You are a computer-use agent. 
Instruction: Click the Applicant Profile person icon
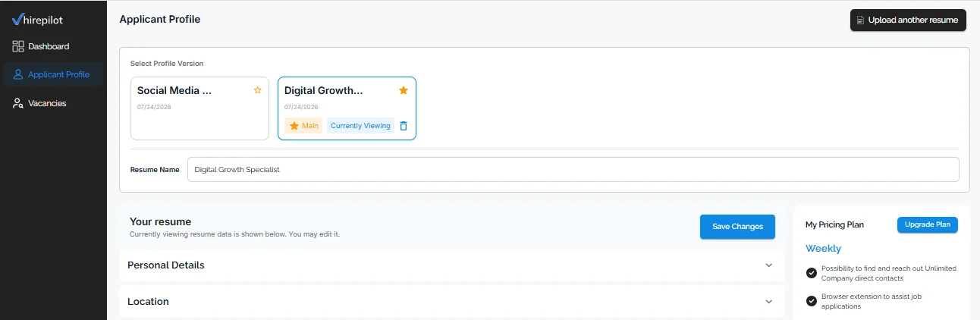tap(18, 74)
